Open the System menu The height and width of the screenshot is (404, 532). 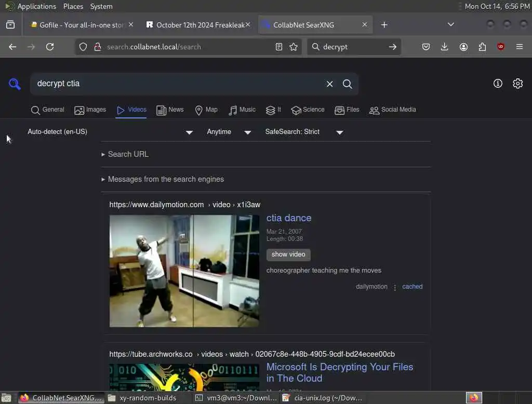(x=101, y=6)
